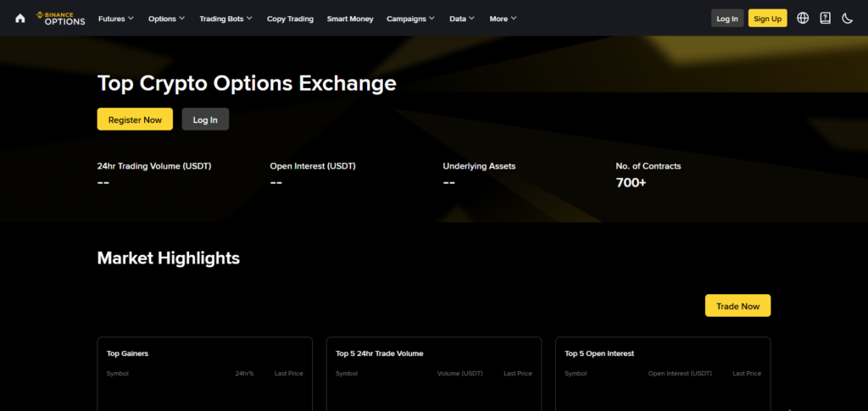
Task: Click Symbol header in Top 5 Open Interest
Action: pyautogui.click(x=576, y=374)
